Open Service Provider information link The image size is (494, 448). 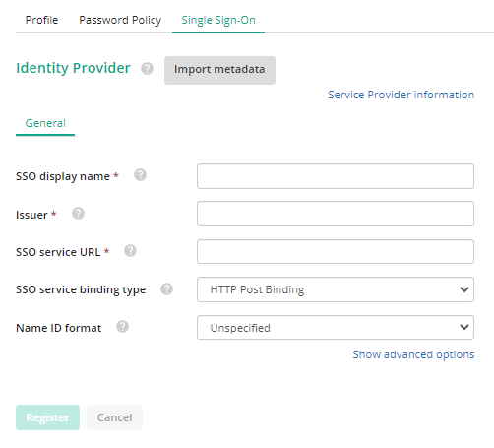click(401, 95)
